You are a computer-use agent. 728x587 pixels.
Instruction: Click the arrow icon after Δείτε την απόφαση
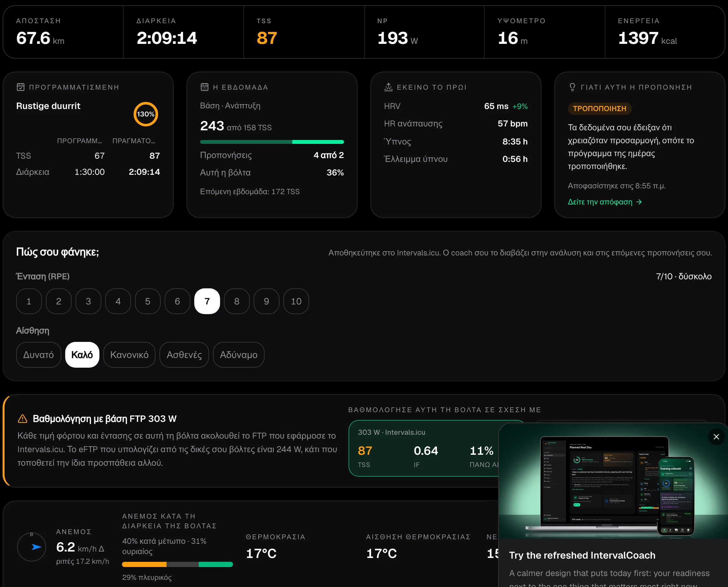(x=639, y=202)
